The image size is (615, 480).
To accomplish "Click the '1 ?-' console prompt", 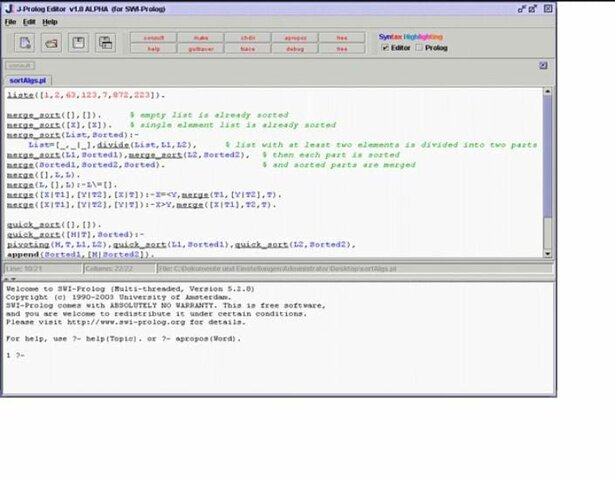I will [x=15, y=355].
